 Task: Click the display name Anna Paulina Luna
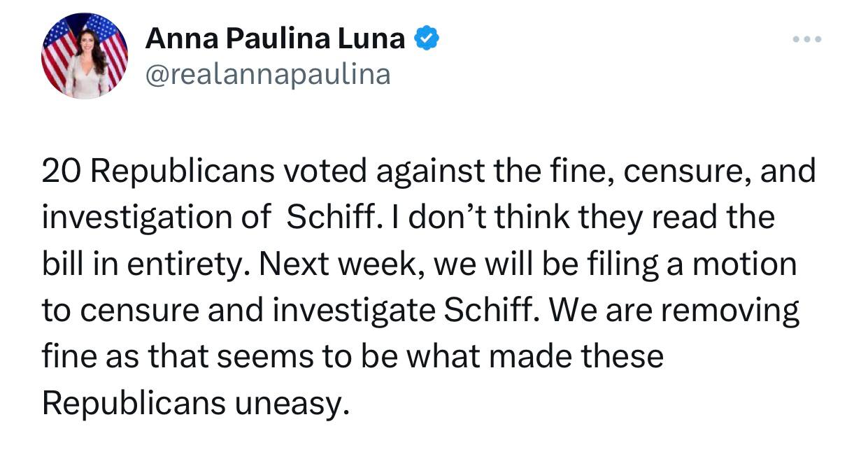pyautogui.click(x=275, y=38)
